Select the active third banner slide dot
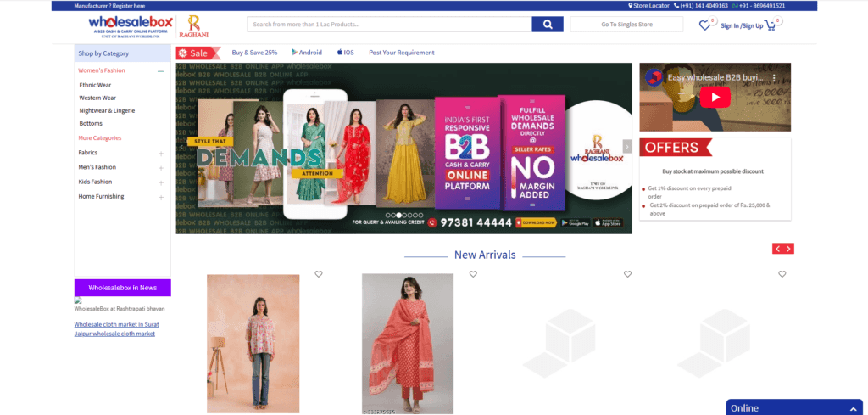The width and height of the screenshot is (868, 415). (399, 215)
